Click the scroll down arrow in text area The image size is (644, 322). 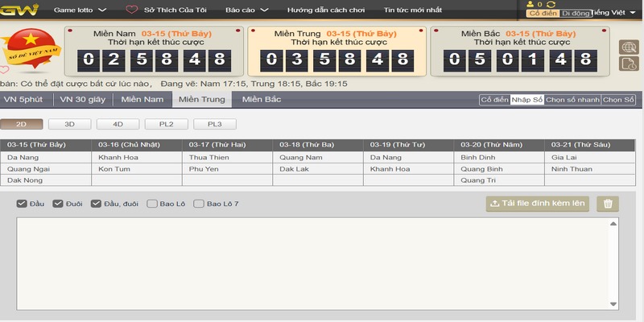(x=614, y=304)
